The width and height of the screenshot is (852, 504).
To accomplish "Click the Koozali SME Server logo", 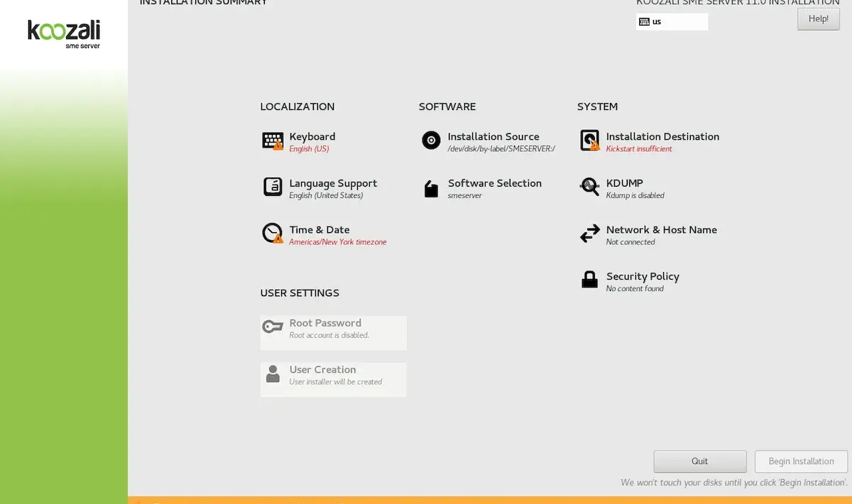I will [x=64, y=34].
